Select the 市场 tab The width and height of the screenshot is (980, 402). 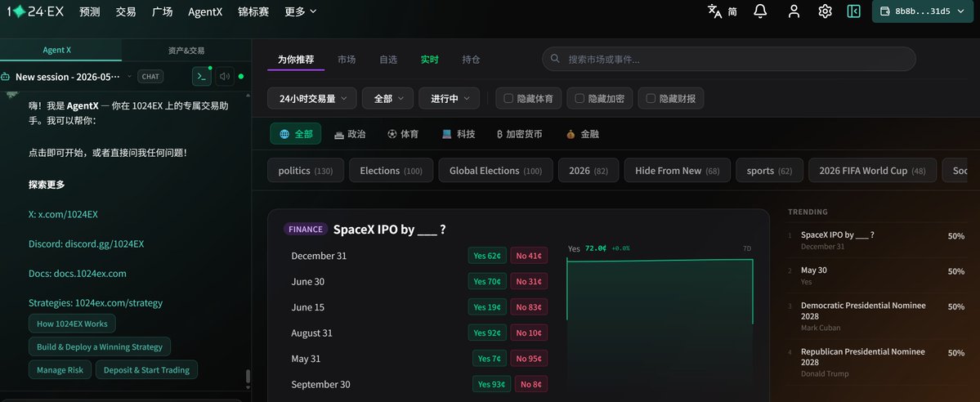tap(347, 60)
